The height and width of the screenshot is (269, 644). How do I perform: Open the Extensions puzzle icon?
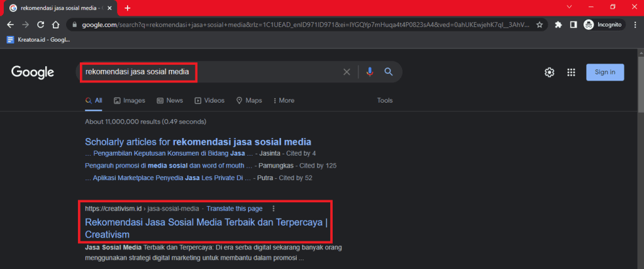[558, 25]
